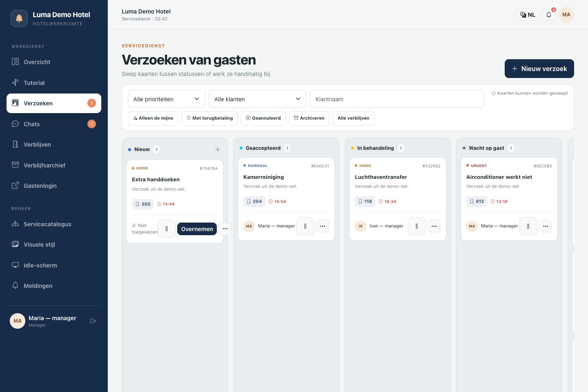Click the Klantnaam search field

point(397,99)
